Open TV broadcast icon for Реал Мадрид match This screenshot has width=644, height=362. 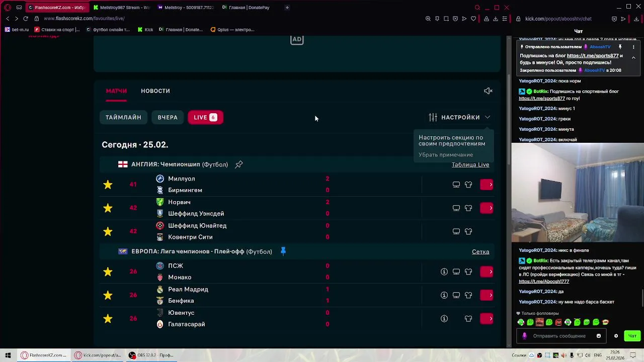456,295
